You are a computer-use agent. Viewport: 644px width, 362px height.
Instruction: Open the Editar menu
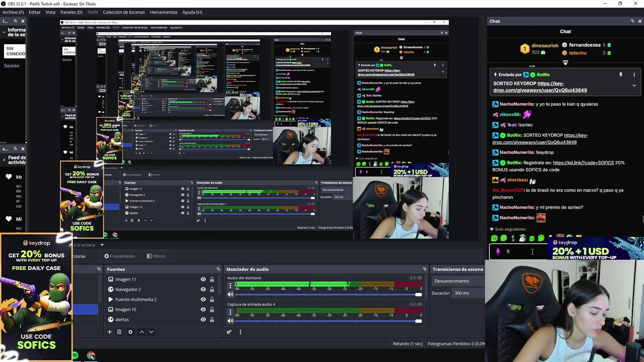pyautogui.click(x=35, y=12)
